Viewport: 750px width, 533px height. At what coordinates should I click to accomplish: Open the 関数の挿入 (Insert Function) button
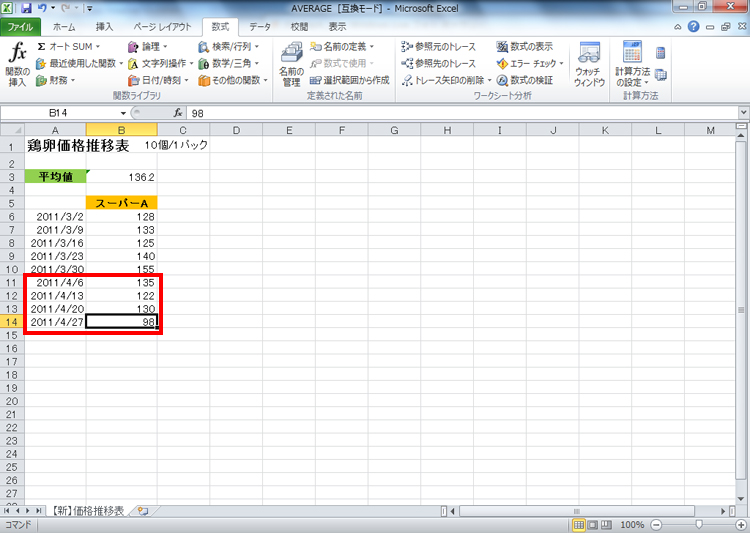coord(17,65)
